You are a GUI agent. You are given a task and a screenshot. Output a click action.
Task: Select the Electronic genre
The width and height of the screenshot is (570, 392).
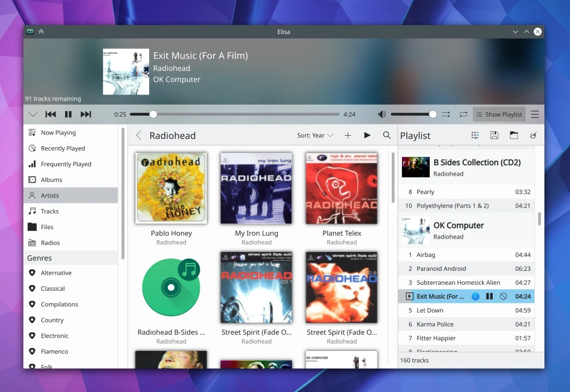click(71, 336)
